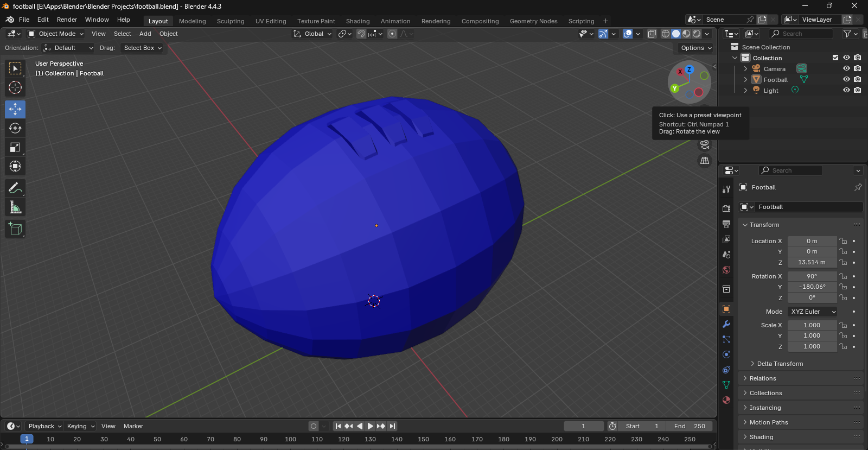This screenshot has height=450, width=868.
Task: Select the Scale tool
Action: pos(15,147)
